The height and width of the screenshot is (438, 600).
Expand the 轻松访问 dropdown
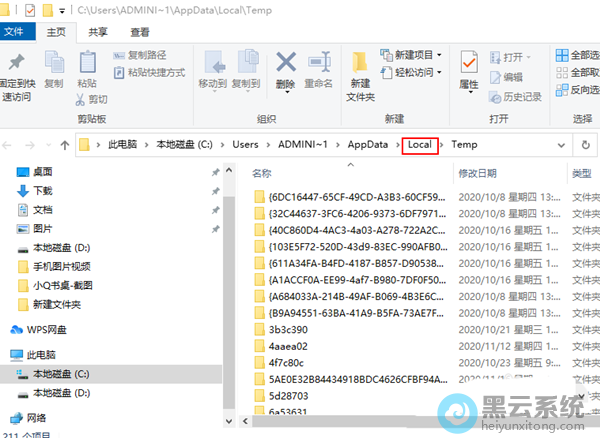[x=413, y=73]
